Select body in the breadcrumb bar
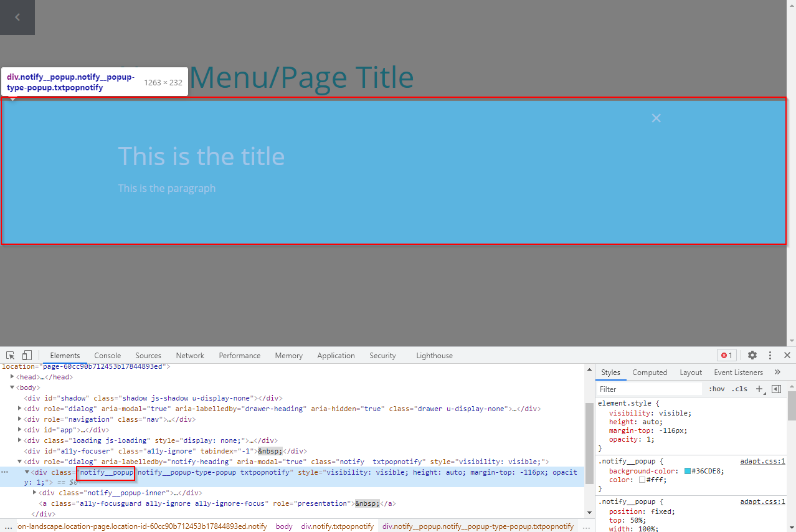The image size is (796, 532). (x=284, y=526)
